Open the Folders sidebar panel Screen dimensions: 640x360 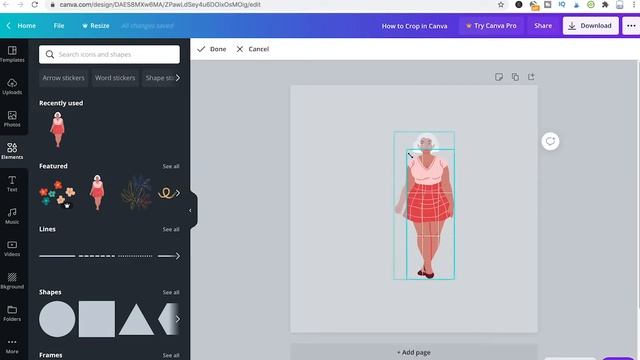pos(12,313)
